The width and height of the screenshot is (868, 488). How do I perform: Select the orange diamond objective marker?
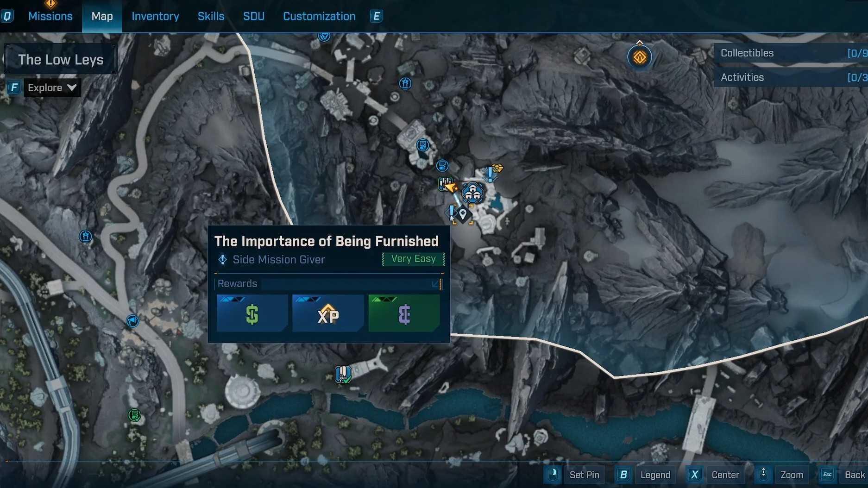click(640, 57)
